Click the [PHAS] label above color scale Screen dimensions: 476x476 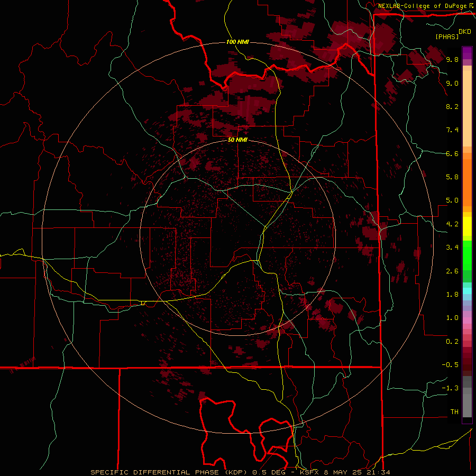[x=447, y=36]
